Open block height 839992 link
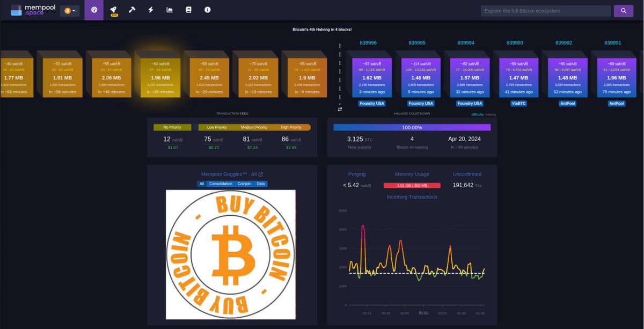Viewport: 644px width, 329px height. [x=563, y=43]
